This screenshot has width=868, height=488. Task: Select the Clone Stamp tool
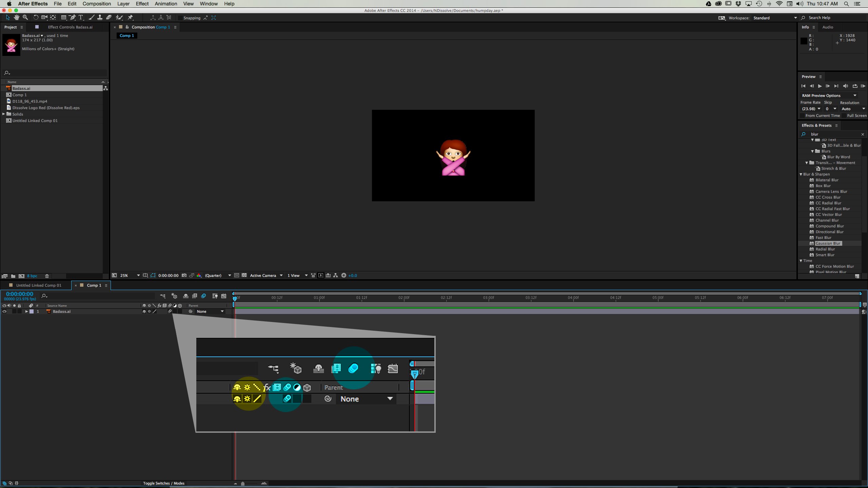point(100,17)
